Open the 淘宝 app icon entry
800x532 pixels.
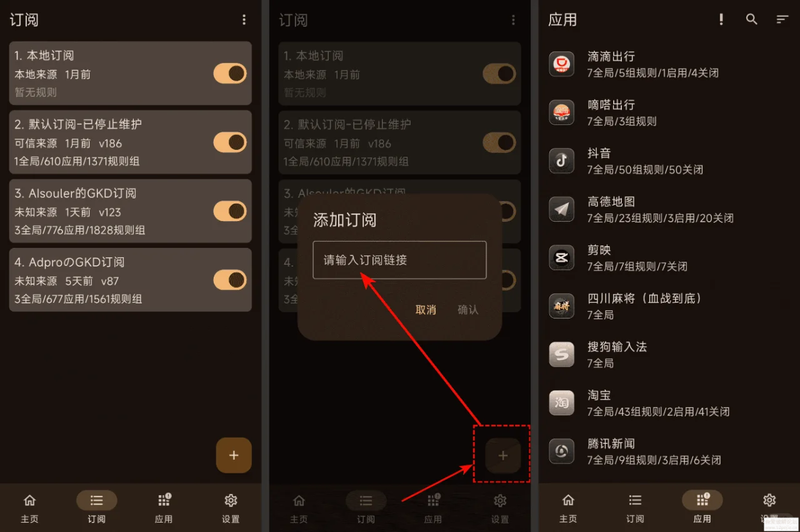coord(561,403)
